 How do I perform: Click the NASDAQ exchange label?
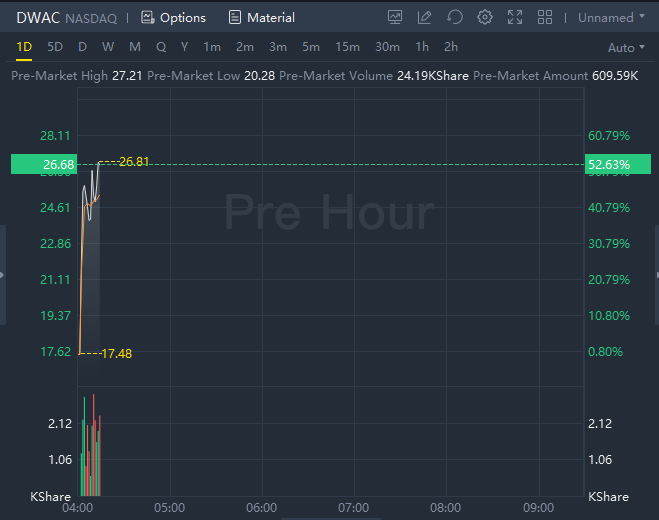(91, 18)
